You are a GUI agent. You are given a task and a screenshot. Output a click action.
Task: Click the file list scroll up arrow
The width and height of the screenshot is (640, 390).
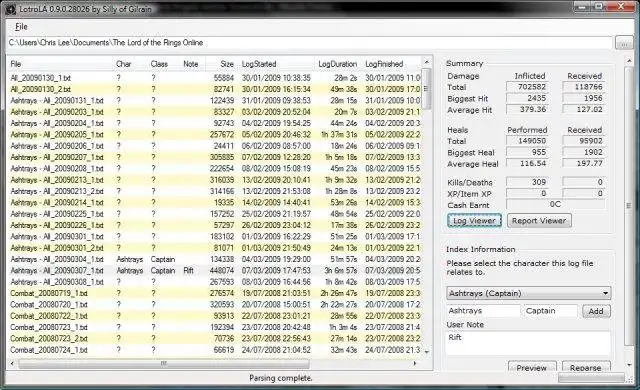[426, 62]
